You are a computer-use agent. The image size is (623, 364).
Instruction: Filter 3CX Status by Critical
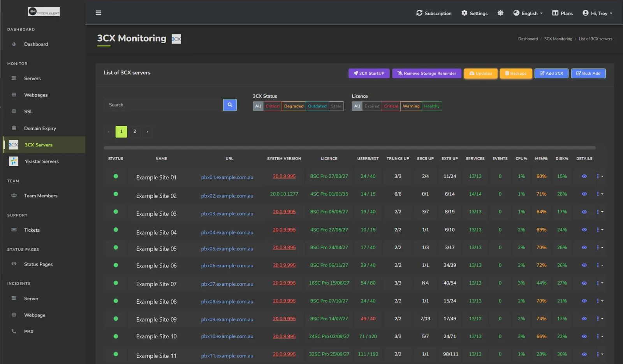pos(273,106)
